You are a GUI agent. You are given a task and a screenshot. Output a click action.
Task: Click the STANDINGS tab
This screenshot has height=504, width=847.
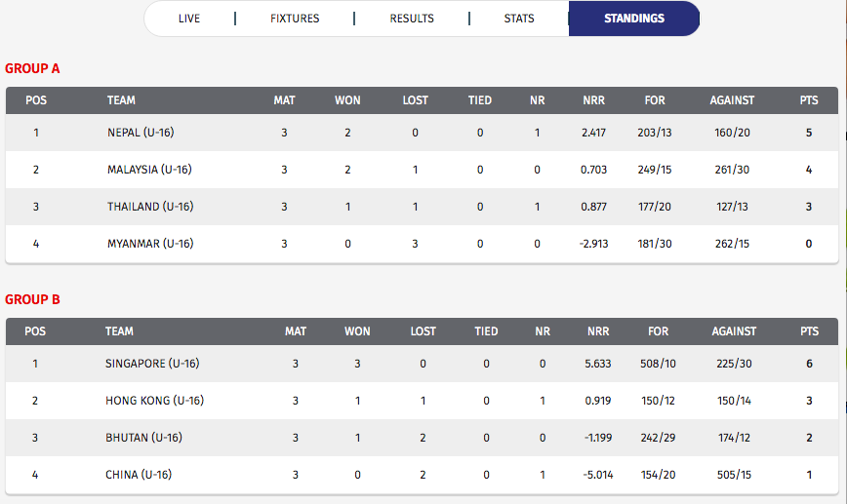(634, 19)
